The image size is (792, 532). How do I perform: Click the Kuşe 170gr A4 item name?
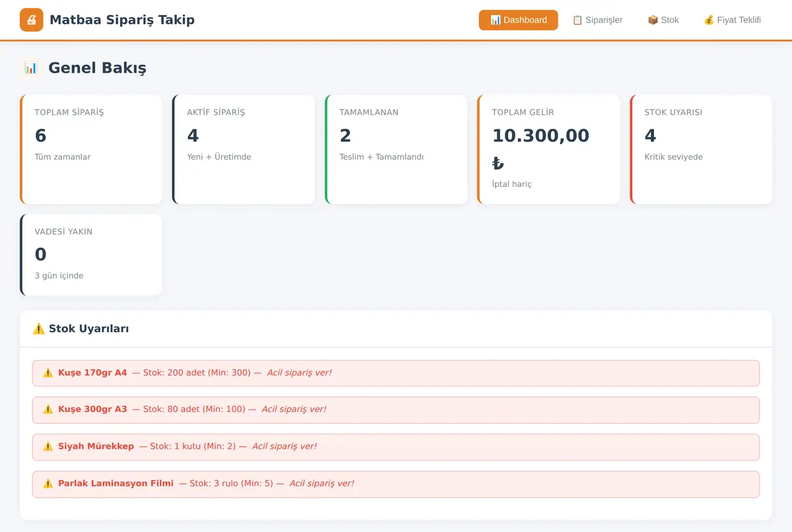click(x=92, y=373)
